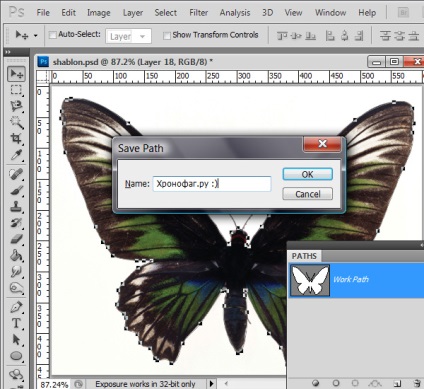This screenshot has width=424, height=389.
Task: Pick the History Brush tool
Action: pyautogui.click(x=16, y=222)
